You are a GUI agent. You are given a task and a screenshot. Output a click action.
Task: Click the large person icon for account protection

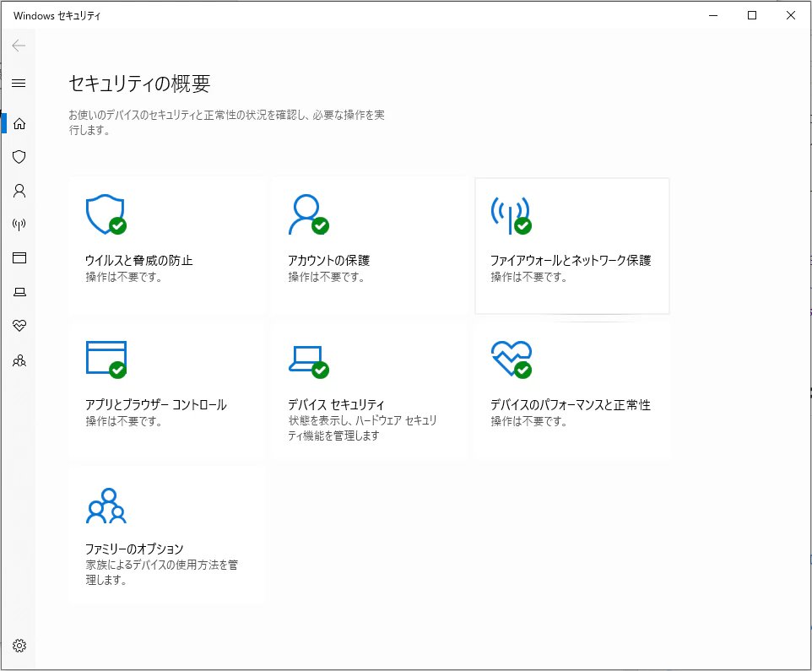tap(309, 214)
